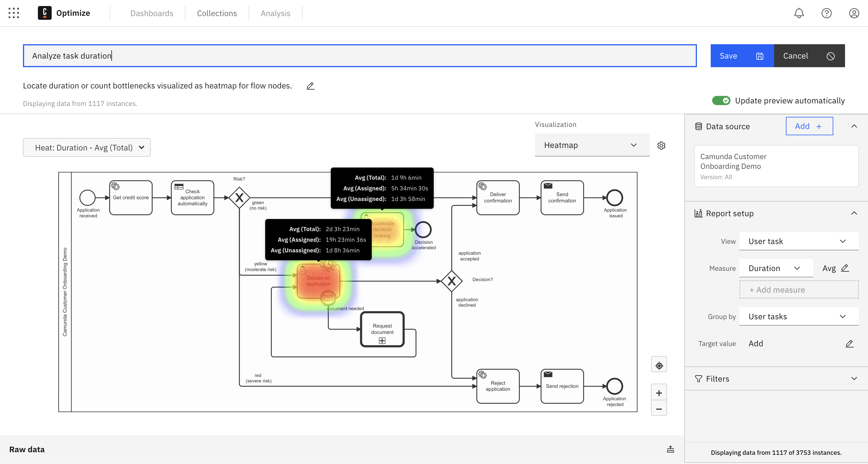Open the user profile menu
This screenshot has width=868, height=464.
[854, 13]
